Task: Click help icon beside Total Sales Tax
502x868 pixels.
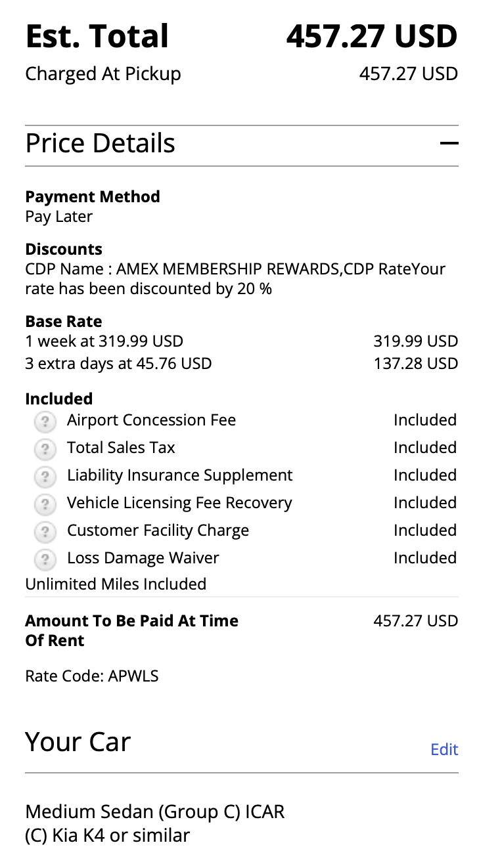Action: [45, 448]
